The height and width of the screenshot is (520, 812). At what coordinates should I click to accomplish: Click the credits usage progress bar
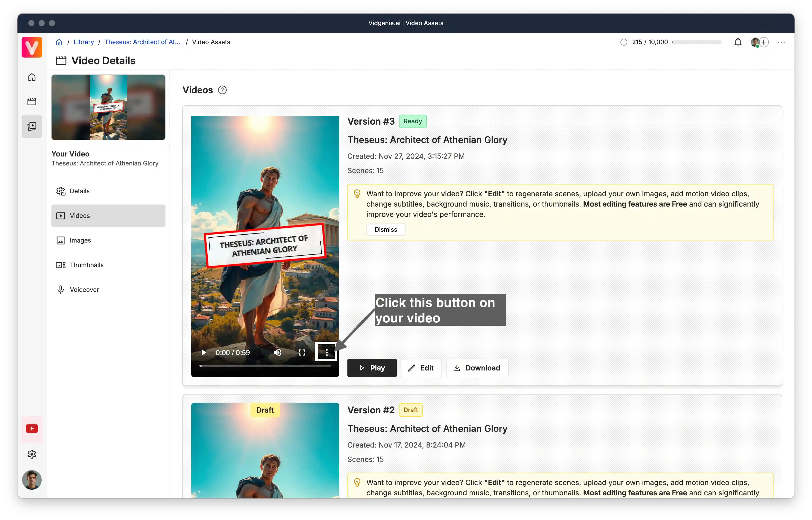tap(697, 42)
